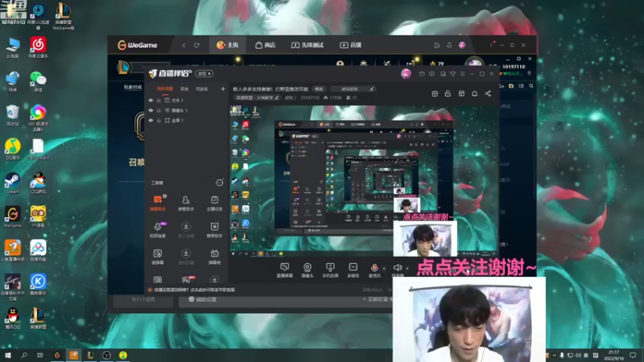Click the stream preview canvas

(364, 180)
